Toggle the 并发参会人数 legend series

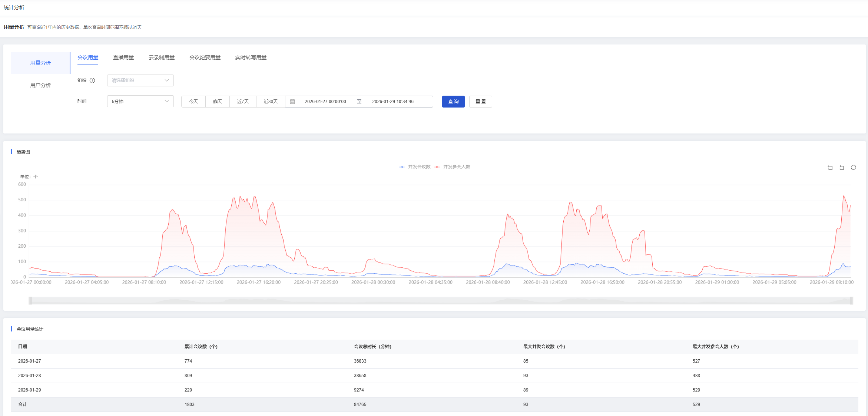click(x=453, y=167)
